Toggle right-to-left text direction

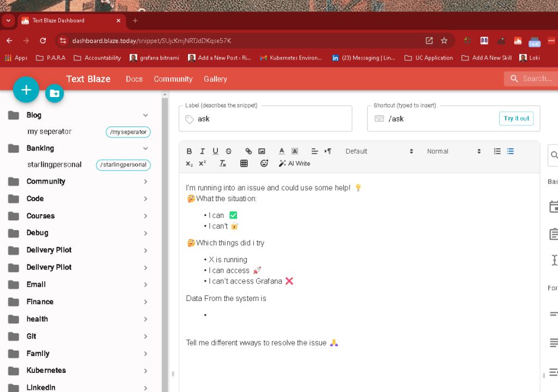pos(327,152)
